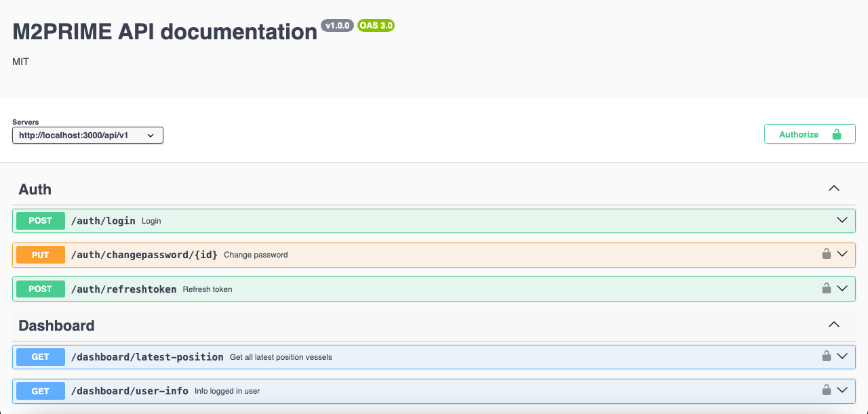Collapse the Auth section chevron
This screenshot has height=414, width=868.
click(834, 188)
